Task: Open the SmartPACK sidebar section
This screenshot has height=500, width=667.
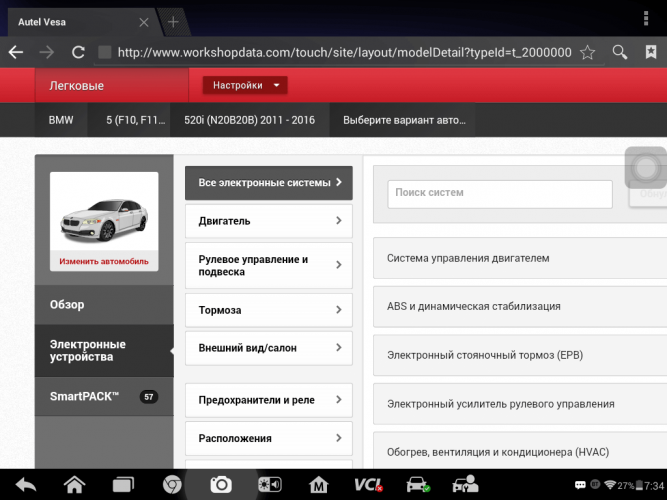Action: (104, 397)
